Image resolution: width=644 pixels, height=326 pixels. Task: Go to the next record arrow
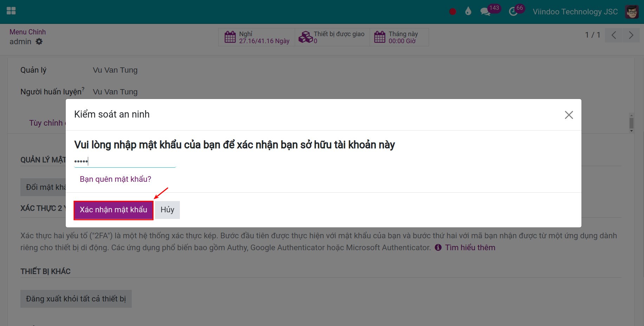[631, 35]
